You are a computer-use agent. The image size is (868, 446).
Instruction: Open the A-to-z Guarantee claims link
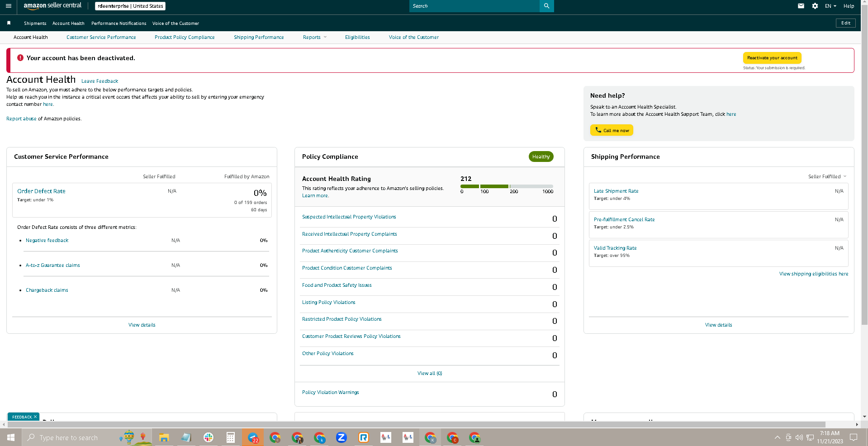52,265
